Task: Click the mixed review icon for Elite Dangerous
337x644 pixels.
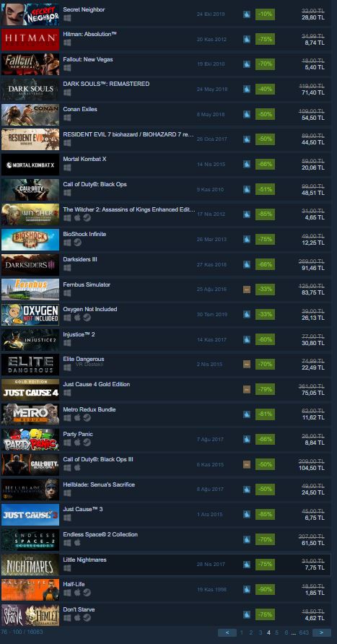Action: 247,365
